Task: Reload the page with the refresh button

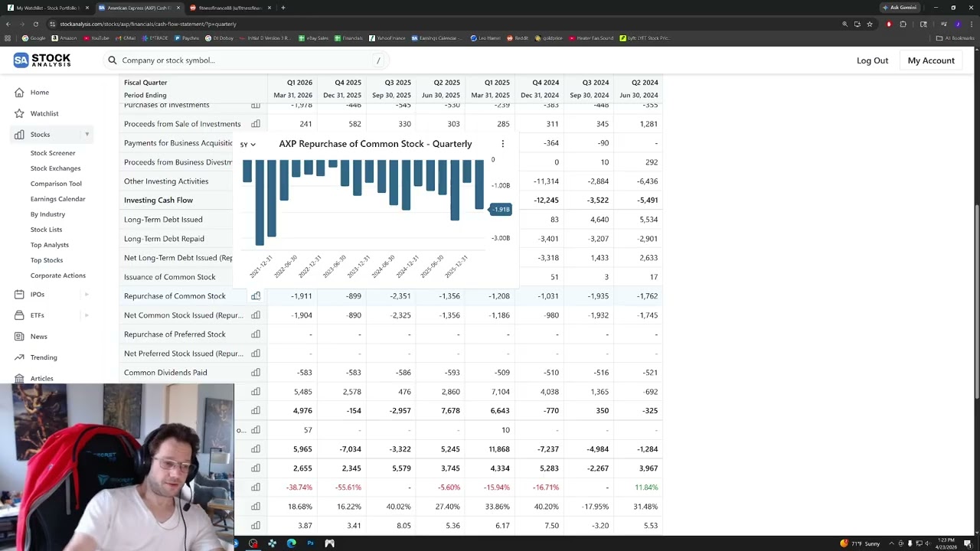Action: click(35, 24)
